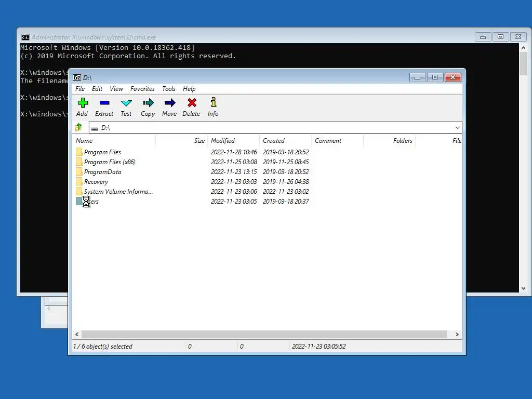Sort by Created column header
Image resolution: width=532 pixels, height=399 pixels.
click(285, 140)
